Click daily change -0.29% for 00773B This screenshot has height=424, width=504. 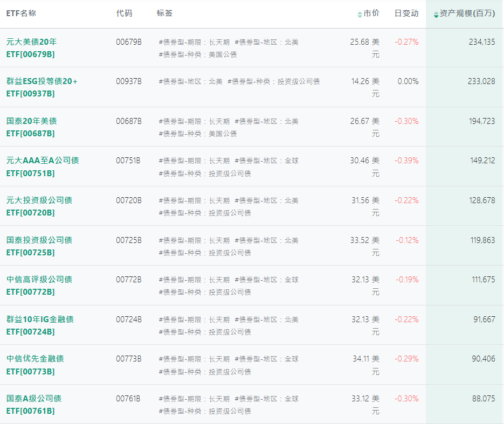click(406, 359)
